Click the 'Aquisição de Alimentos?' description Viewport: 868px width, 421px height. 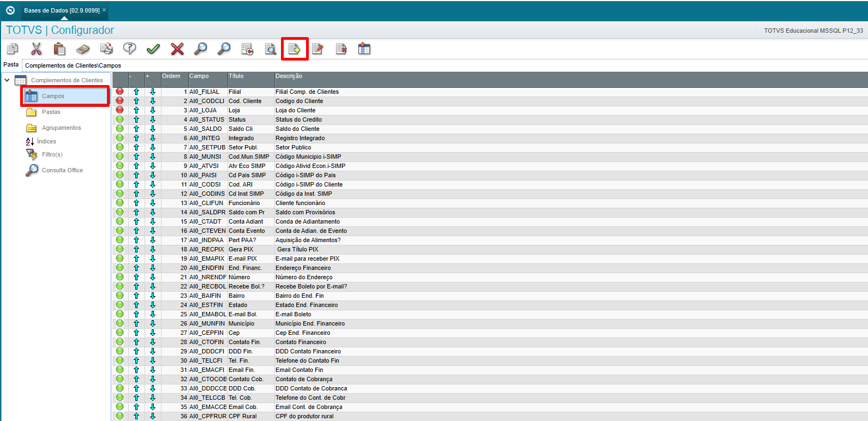pyautogui.click(x=308, y=240)
